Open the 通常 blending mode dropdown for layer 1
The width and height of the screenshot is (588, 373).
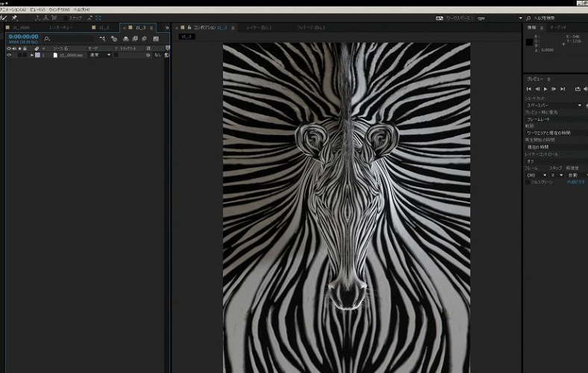tap(100, 55)
